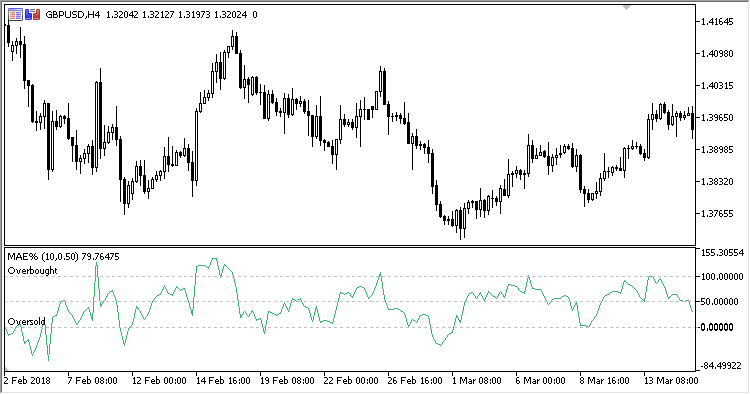The width and height of the screenshot is (750, 394).
Task: Click the 14 Feb 16:00 time label
Action: (223, 381)
